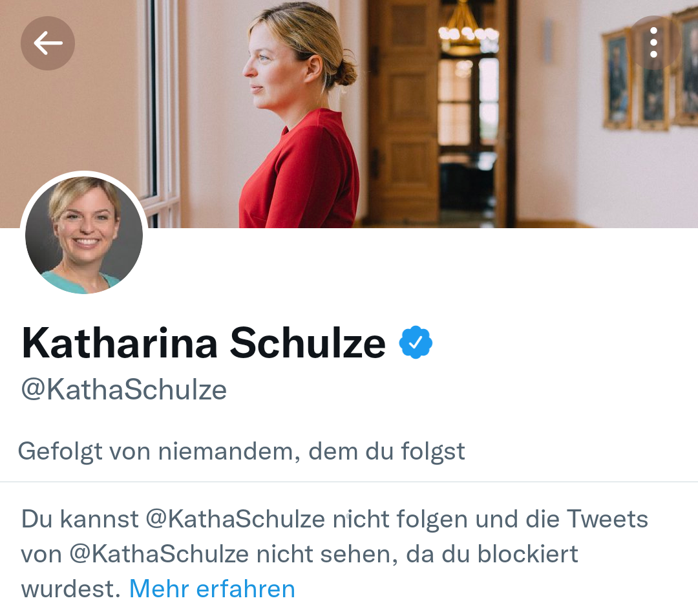Select the @KathaSchulze handle below the name
Screen dimensions: 698x616
click(124, 390)
